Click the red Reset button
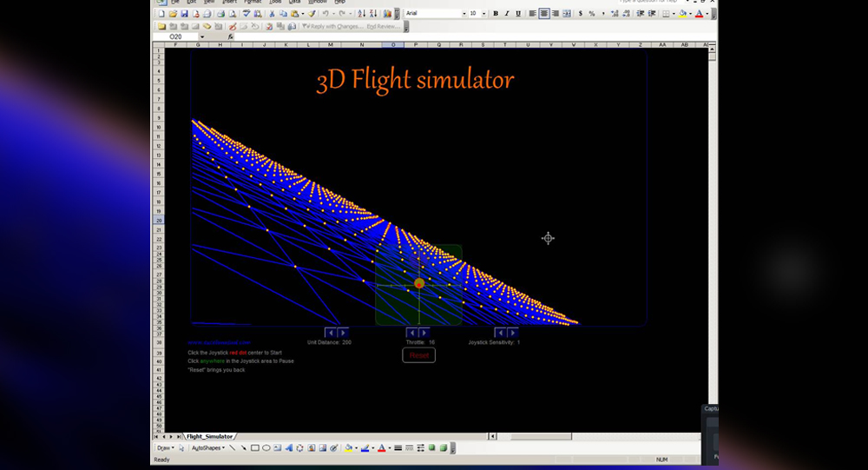 point(419,355)
